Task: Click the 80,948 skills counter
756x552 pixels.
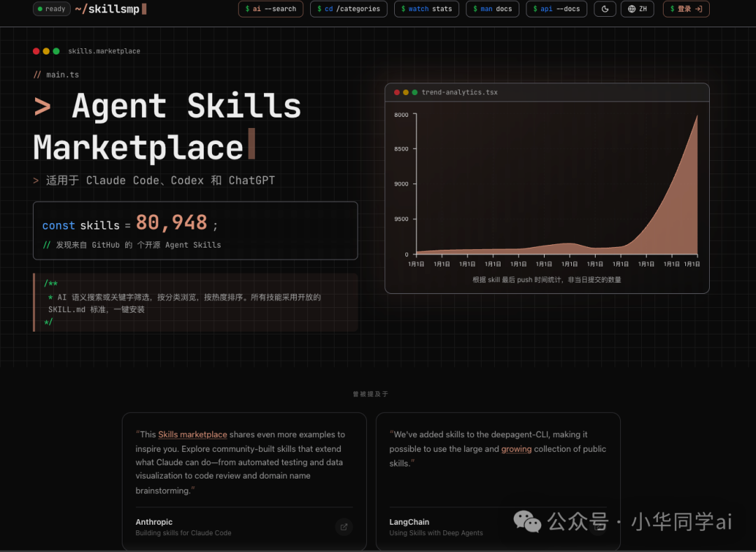Action: [172, 221]
